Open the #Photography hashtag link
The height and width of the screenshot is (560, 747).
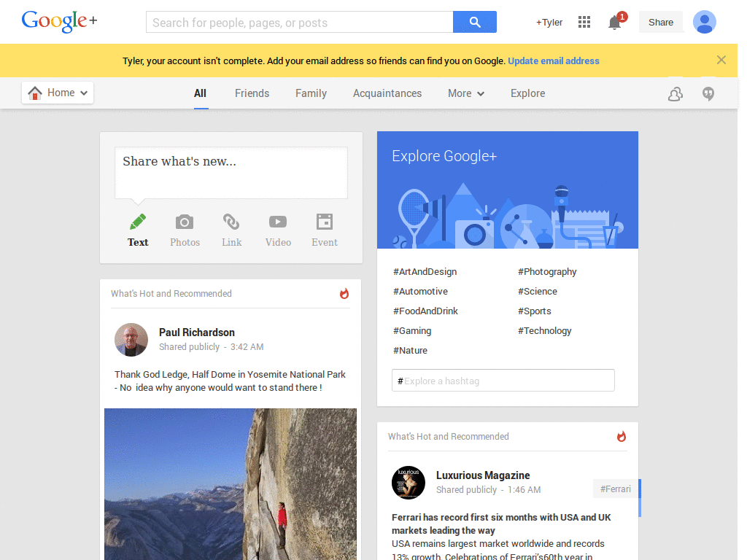547,271
